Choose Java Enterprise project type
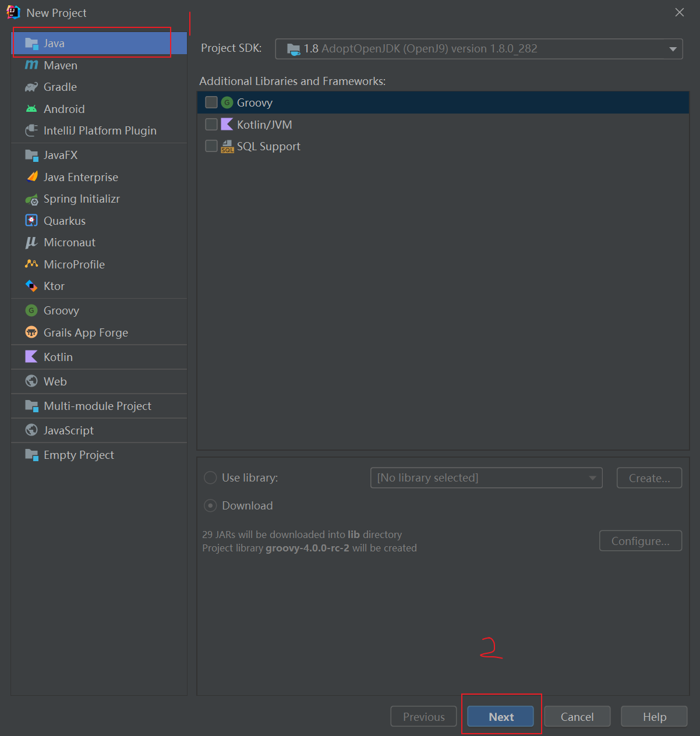This screenshot has width=700, height=736. [99, 177]
